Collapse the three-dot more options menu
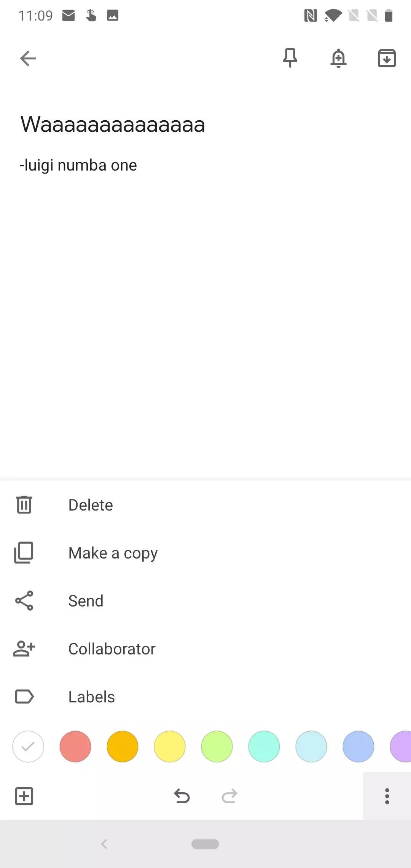 [x=387, y=796]
